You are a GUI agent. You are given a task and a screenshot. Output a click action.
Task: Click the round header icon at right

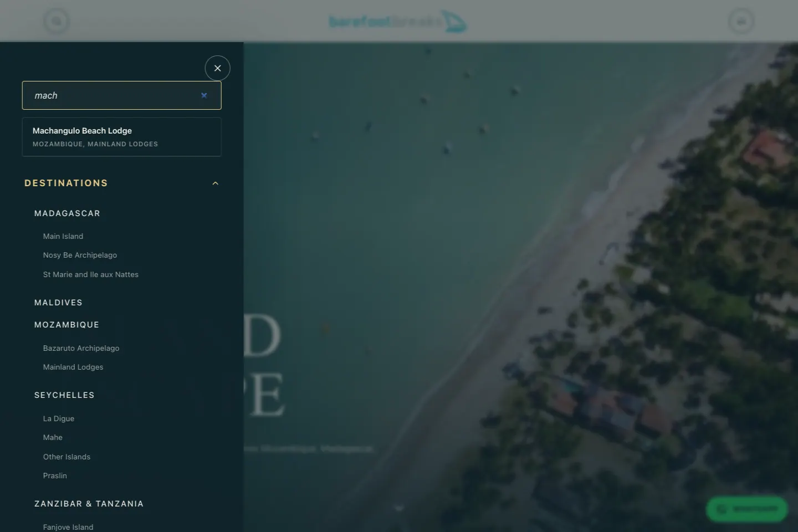[741, 22]
